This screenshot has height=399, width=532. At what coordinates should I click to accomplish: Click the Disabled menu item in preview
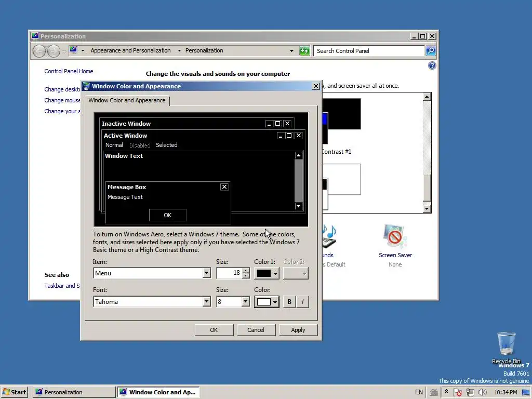point(139,145)
